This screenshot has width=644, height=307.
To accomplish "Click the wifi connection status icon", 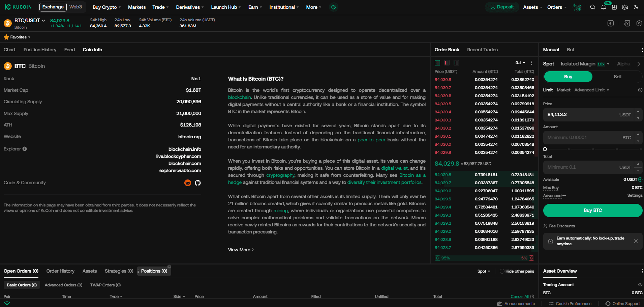I will pyautogui.click(x=7, y=304).
